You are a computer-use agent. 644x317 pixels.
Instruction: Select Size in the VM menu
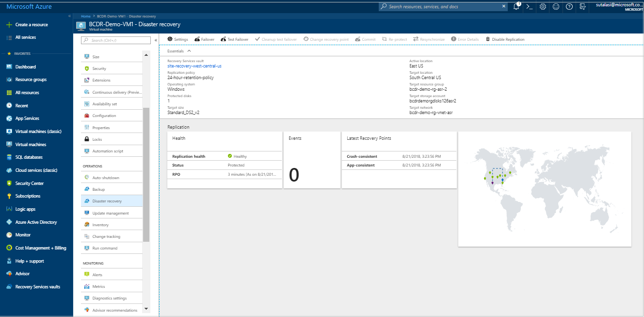(x=112, y=57)
